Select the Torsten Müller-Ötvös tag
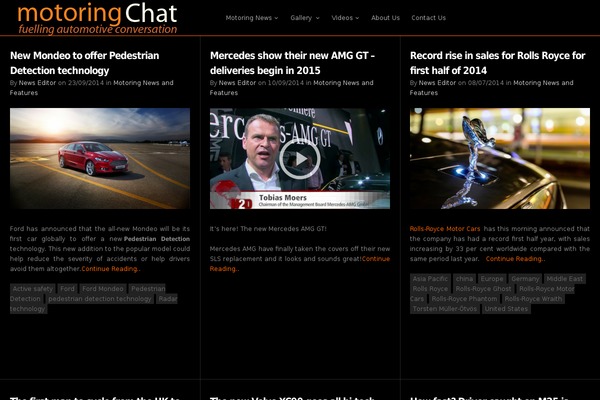 (x=445, y=309)
